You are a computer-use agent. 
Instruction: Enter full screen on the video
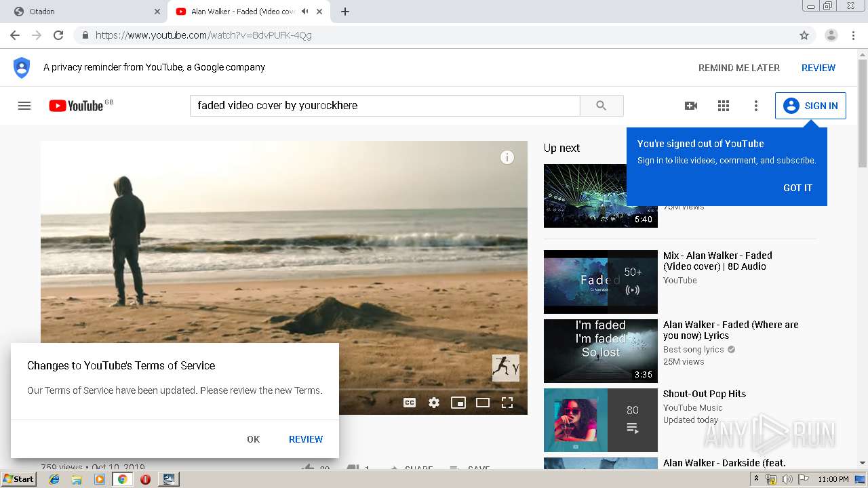pos(507,403)
